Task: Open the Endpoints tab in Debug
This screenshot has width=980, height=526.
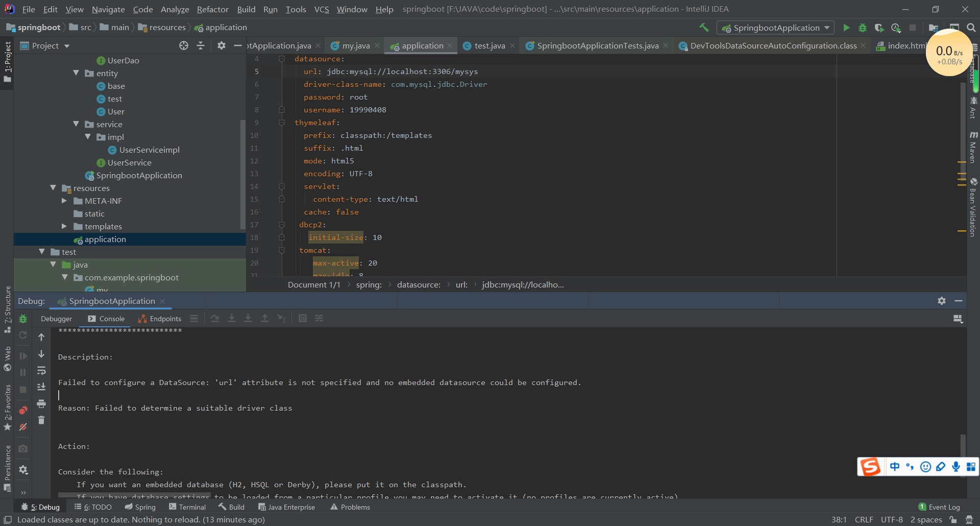Action: 160,319
